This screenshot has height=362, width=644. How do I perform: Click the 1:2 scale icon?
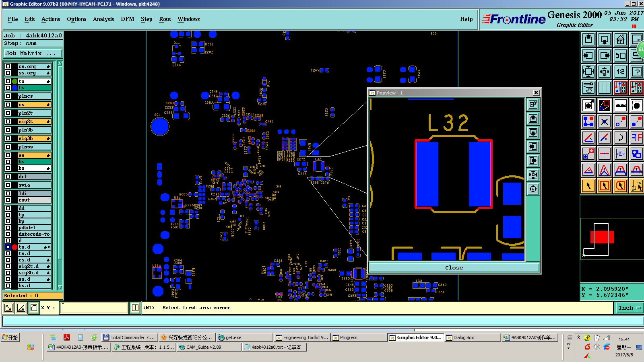[621, 72]
